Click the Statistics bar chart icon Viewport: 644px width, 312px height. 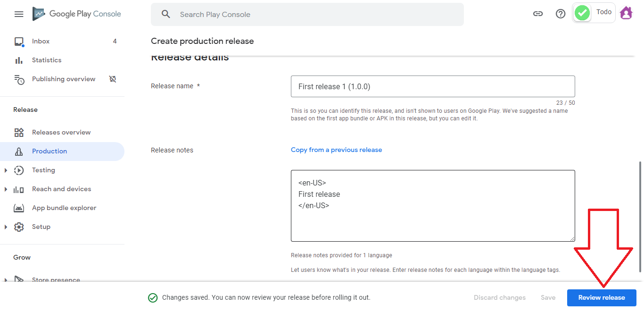pos(19,60)
